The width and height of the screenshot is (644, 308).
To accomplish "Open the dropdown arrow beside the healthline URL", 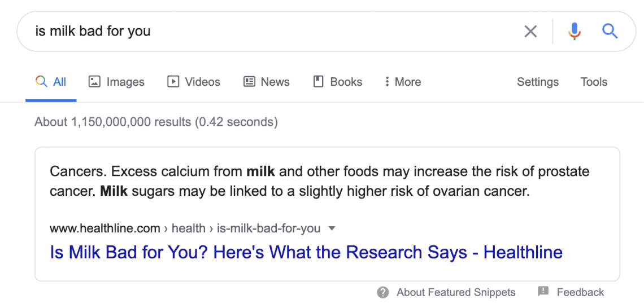I will [332, 228].
